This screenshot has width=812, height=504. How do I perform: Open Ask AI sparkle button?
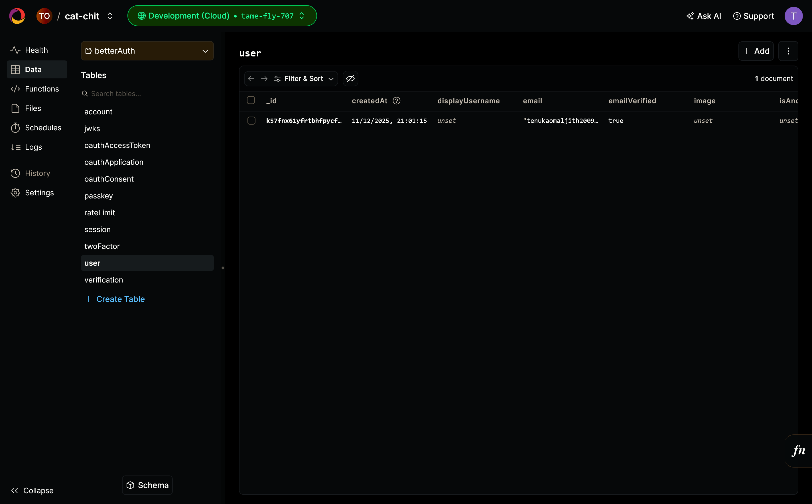704,16
